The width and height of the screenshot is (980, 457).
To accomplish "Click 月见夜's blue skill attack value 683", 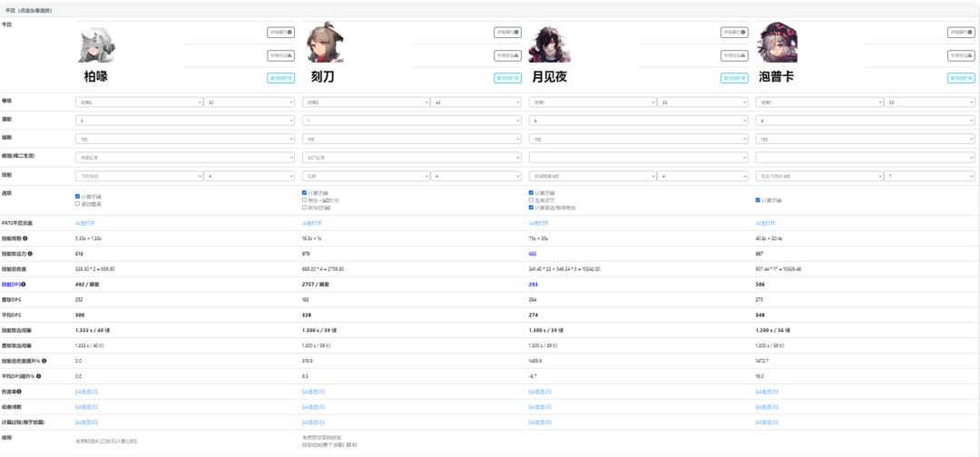I will click(x=533, y=254).
